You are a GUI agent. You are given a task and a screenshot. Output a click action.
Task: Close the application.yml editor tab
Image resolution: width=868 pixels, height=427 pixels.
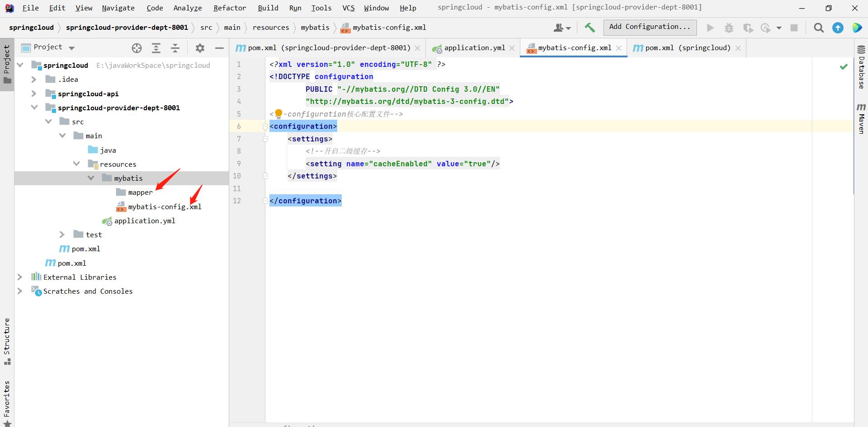[512, 48]
